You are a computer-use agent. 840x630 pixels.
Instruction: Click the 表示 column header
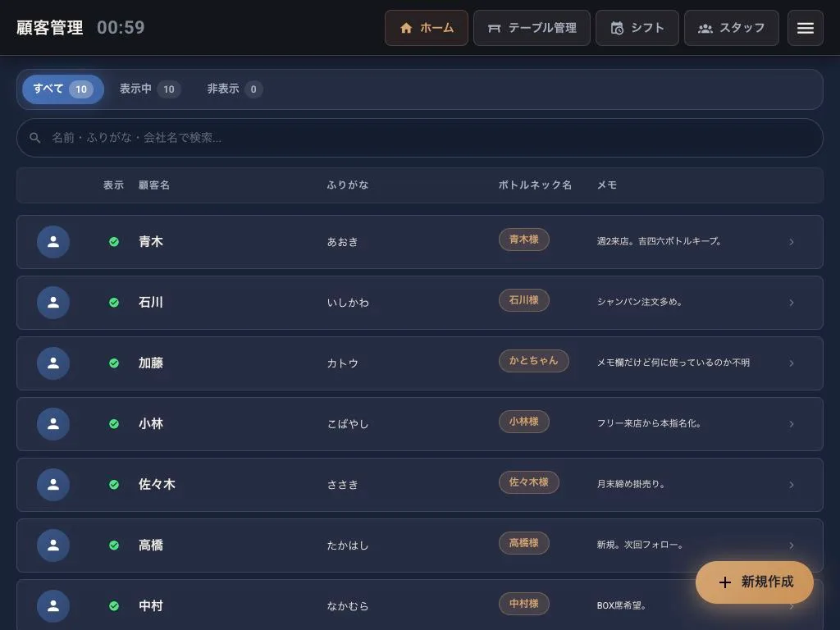(x=113, y=185)
